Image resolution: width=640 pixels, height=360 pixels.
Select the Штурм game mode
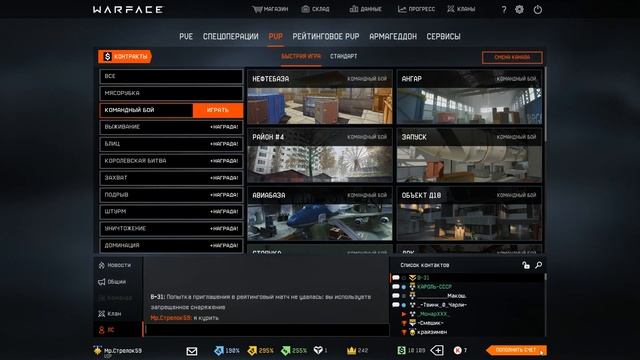[171, 212]
